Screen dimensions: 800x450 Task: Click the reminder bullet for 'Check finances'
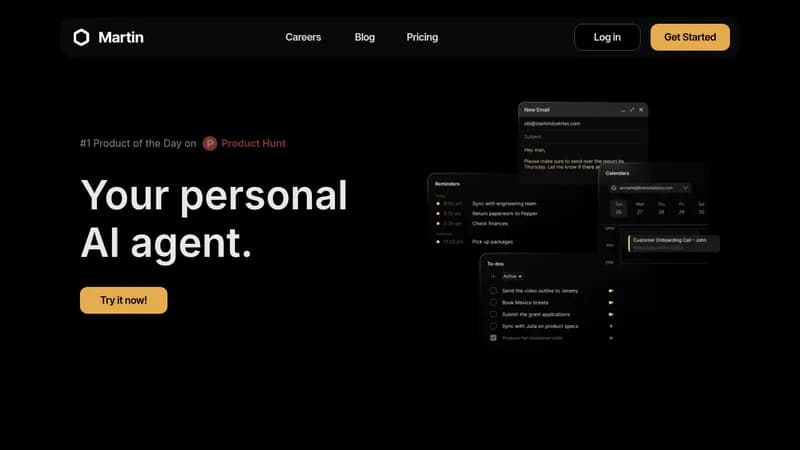pos(438,223)
